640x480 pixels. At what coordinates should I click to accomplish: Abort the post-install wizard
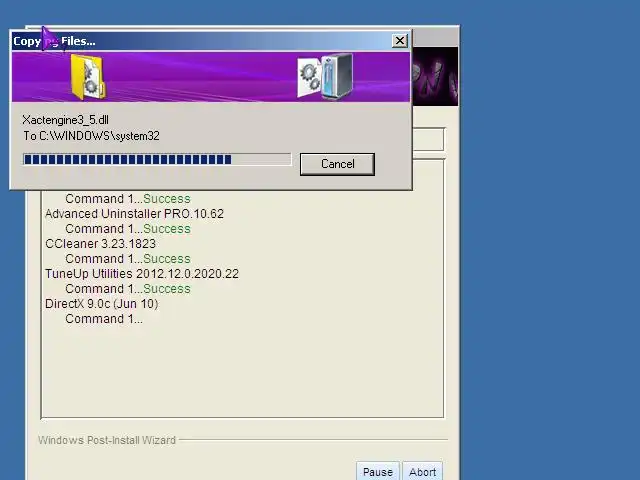coord(422,471)
